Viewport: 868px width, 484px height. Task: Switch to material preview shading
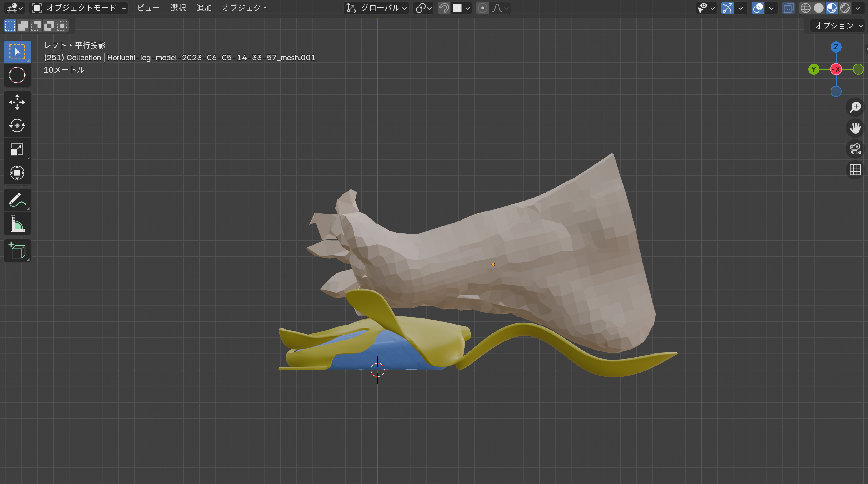pyautogui.click(x=832, y=8)
